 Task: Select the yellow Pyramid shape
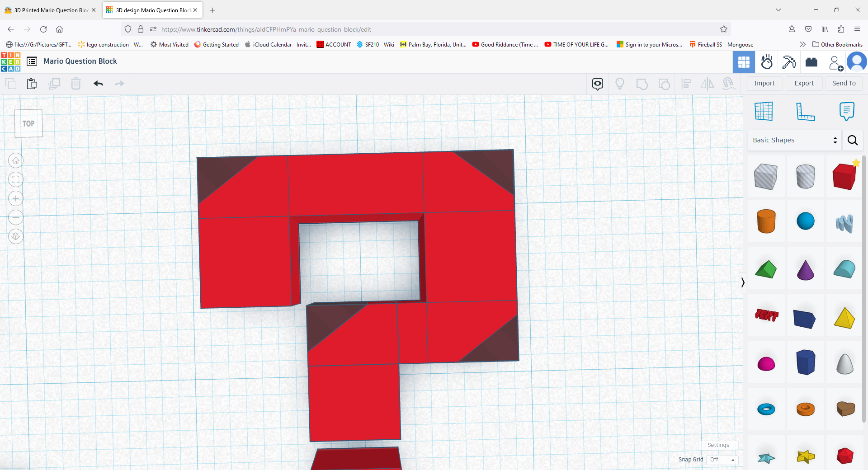(844, 318)
